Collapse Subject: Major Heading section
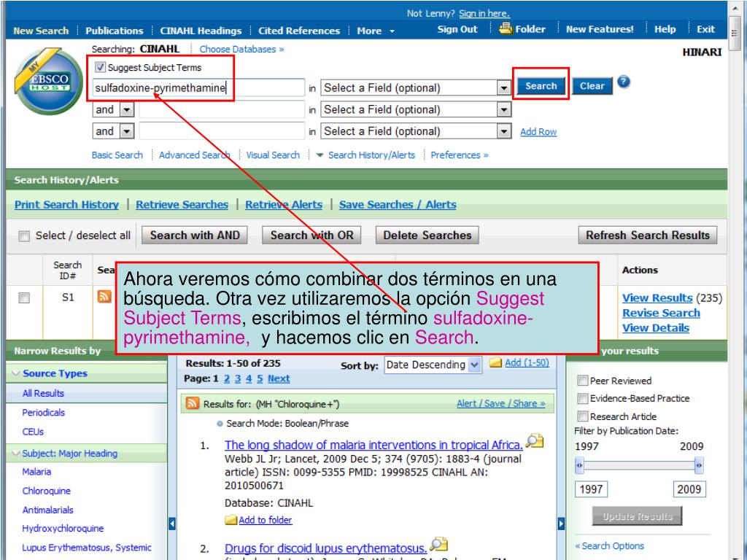The width and height of the screenshot is (747, 560). (x=16, y=453)
